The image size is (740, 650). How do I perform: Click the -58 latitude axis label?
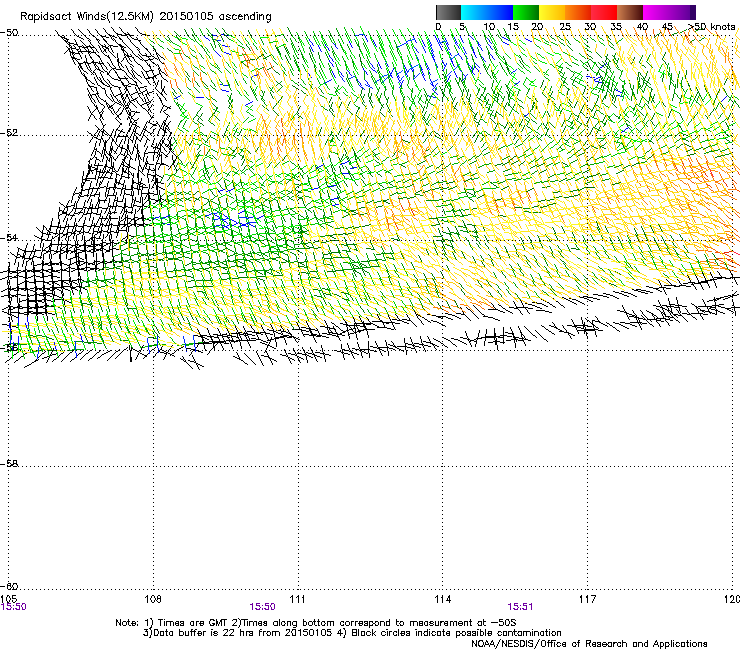tap(9, 464)
